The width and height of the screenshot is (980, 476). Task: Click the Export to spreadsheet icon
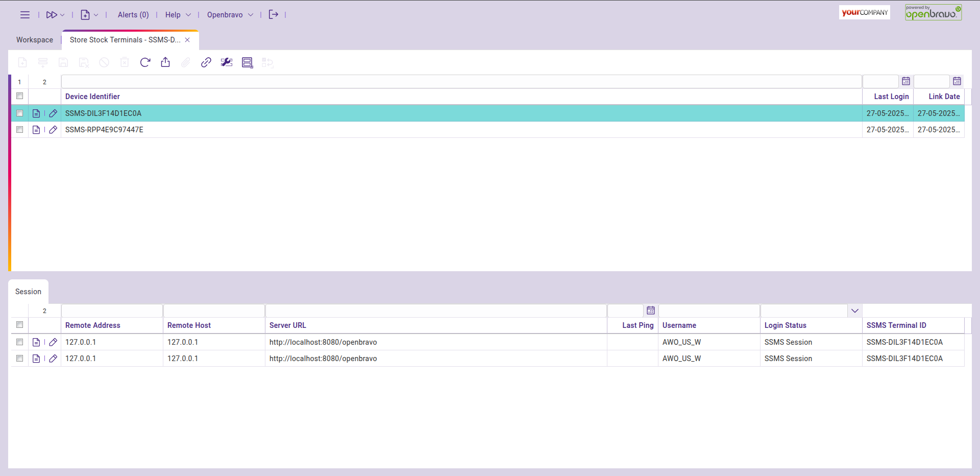point(165,62)
